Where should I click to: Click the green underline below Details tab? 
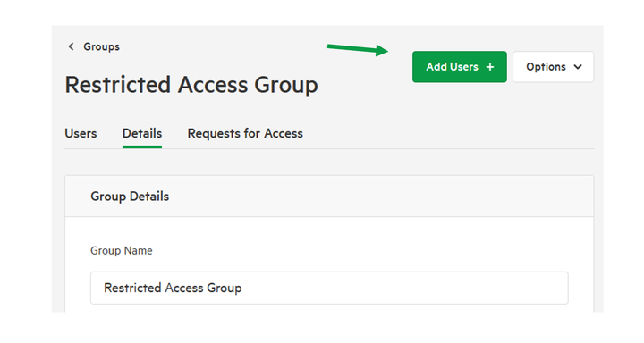142,146
